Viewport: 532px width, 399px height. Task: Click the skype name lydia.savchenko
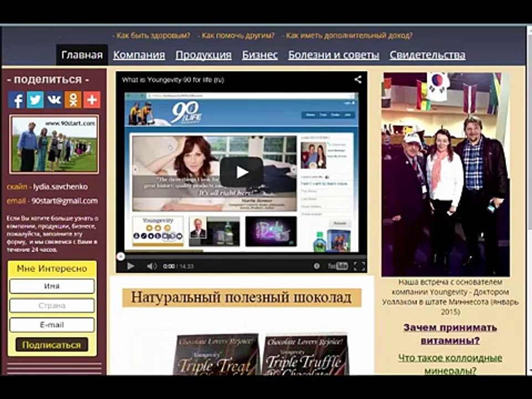60,187
